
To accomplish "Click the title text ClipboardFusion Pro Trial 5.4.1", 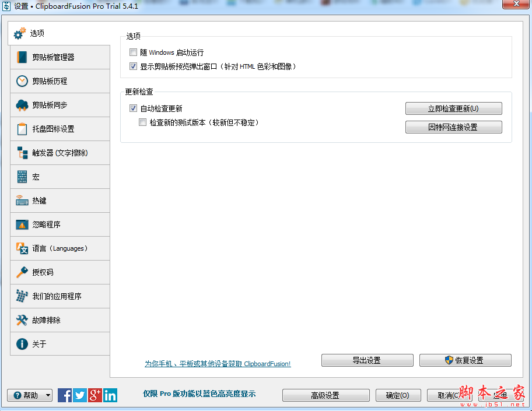I will click(86, 6).
